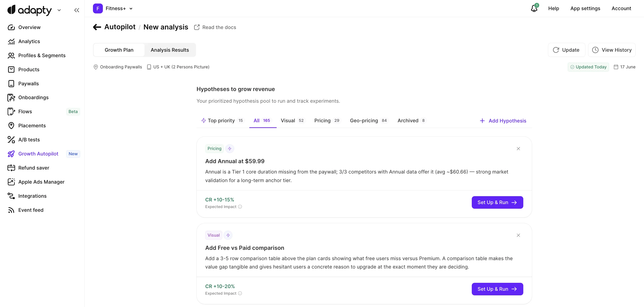
Task: Open the Placements pin icon
Action: [11, 126]
